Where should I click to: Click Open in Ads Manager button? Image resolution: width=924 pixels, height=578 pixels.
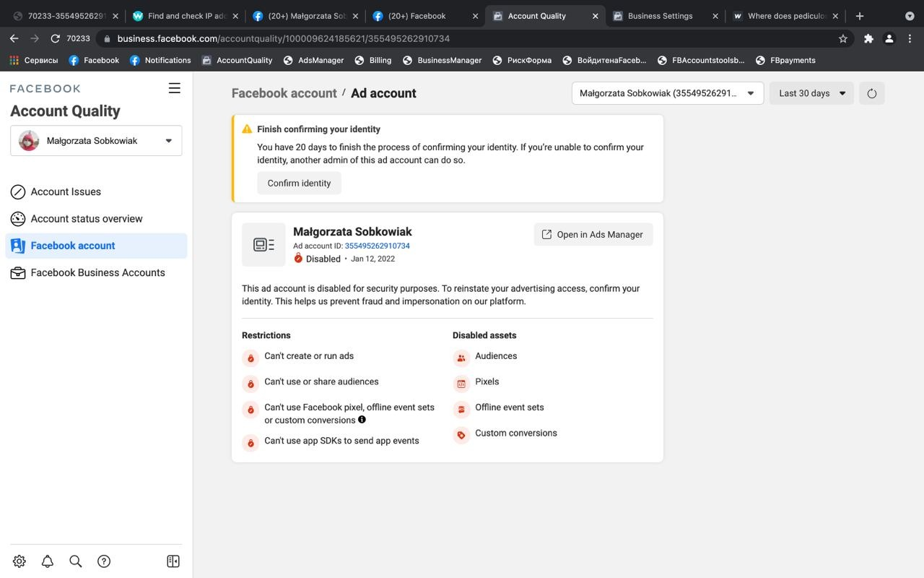(x=593, y=235)
